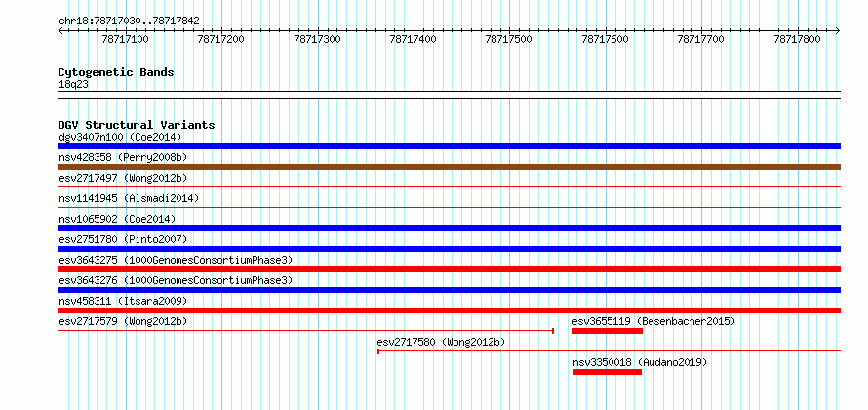Open the nsv458311 (Itsara2009) label

(x=123, y=301)
